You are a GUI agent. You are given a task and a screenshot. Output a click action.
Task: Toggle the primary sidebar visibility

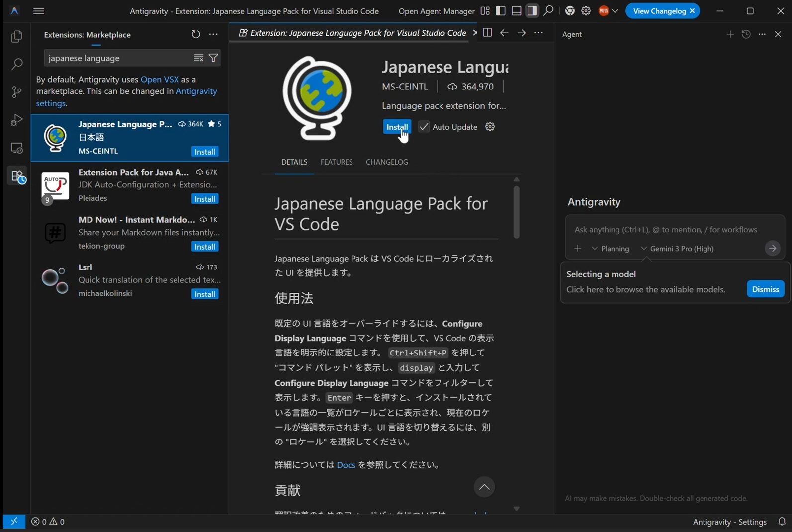pyautogui.click(x=501, y=11)
